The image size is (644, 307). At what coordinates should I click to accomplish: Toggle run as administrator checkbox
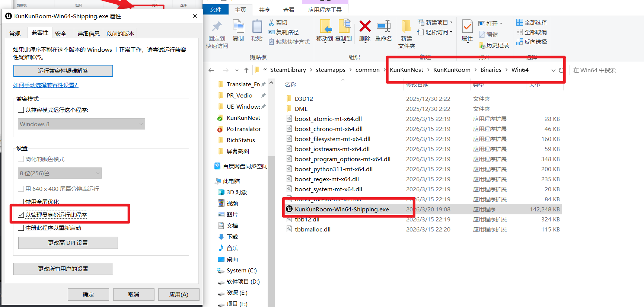21,215
